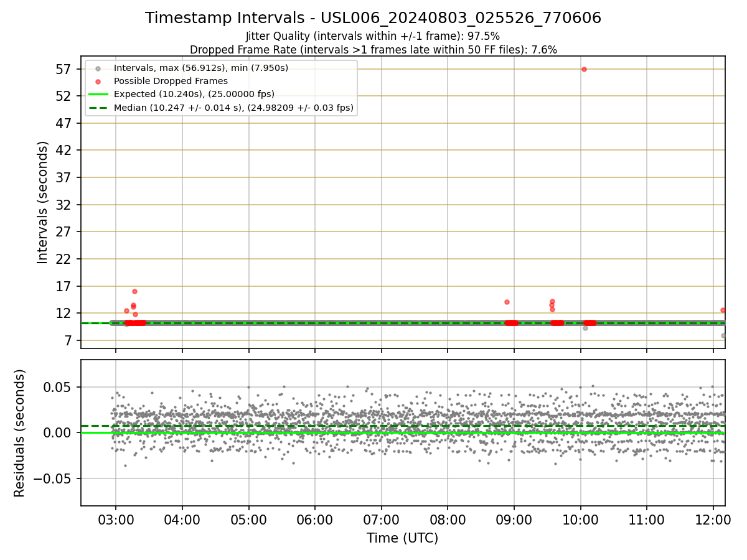This screenshot has width=747, height=560.
Task: Click the red dropped-frame point at plot's right edge
Action: 723,310
